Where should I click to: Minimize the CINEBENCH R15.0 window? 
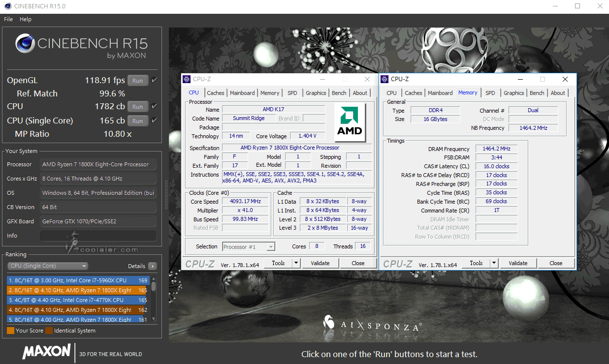click(x=556, y=6)
